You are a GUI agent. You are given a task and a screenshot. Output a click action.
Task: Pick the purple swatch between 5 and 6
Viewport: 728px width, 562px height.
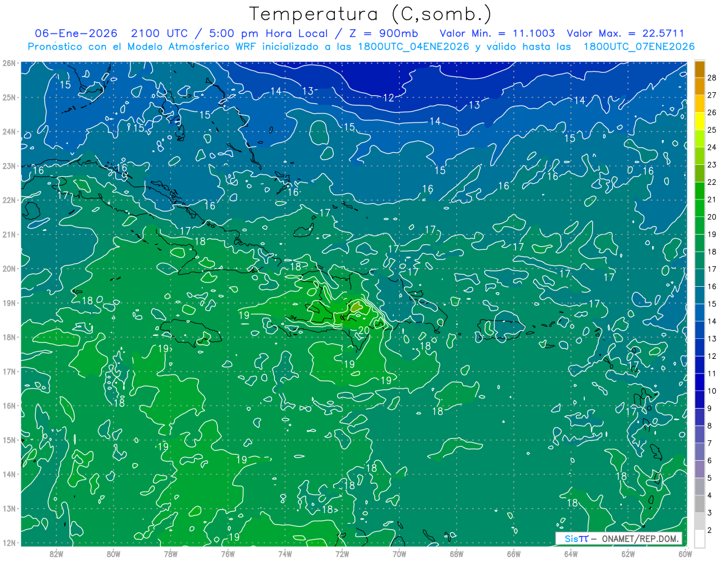(699, 469)
